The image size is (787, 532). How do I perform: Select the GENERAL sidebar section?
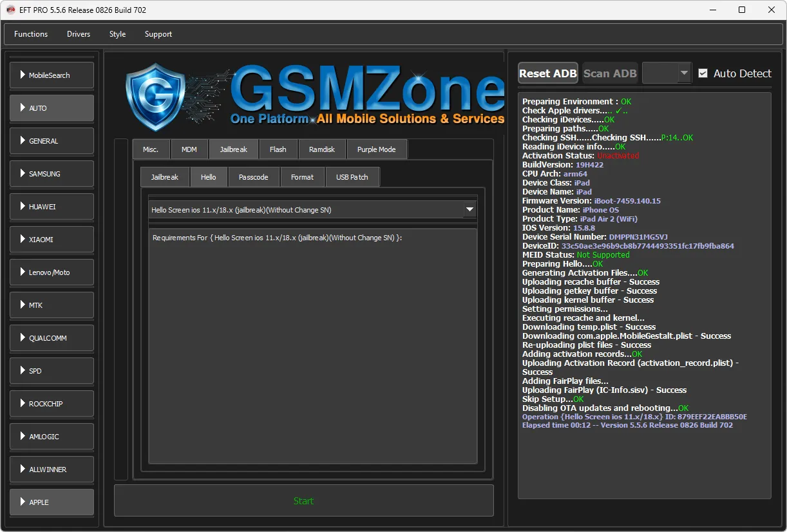52,141
